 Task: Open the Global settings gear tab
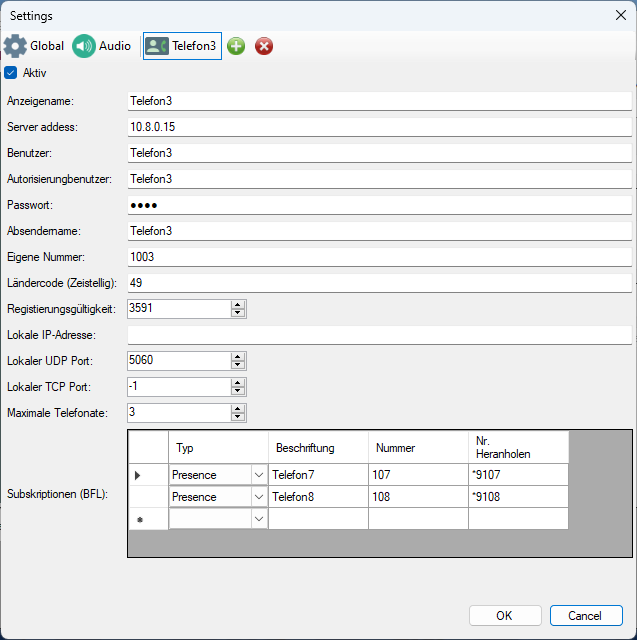click(34, 46)
